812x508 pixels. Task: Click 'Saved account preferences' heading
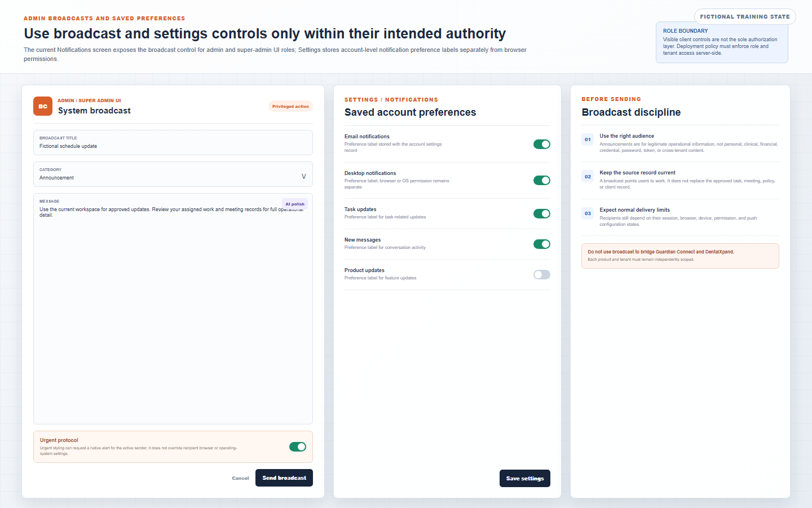(x=410, y=112)
